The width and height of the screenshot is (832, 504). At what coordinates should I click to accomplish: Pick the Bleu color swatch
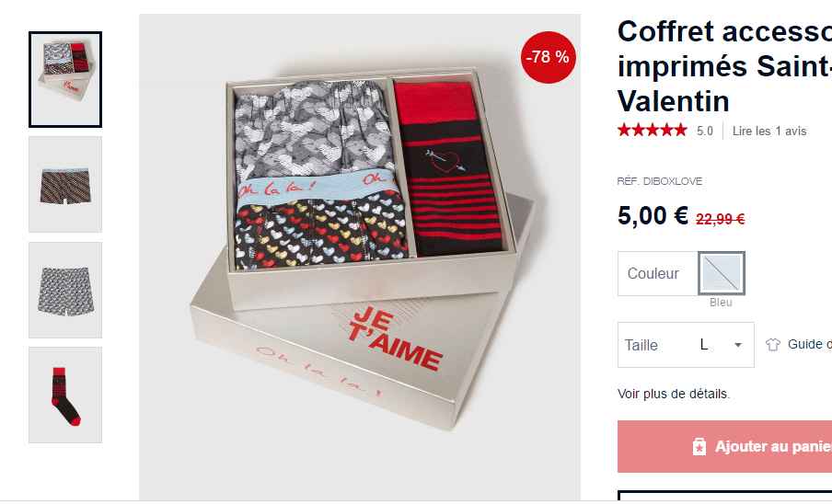[x=721, y=273]
